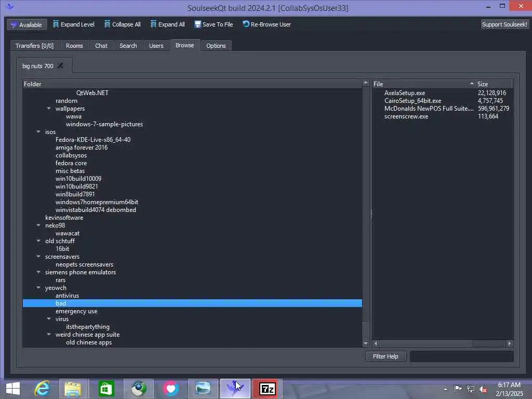Collapse the yeowch folder
The image size is (532, 399).
pyautogui.click(x=38, y=288)
